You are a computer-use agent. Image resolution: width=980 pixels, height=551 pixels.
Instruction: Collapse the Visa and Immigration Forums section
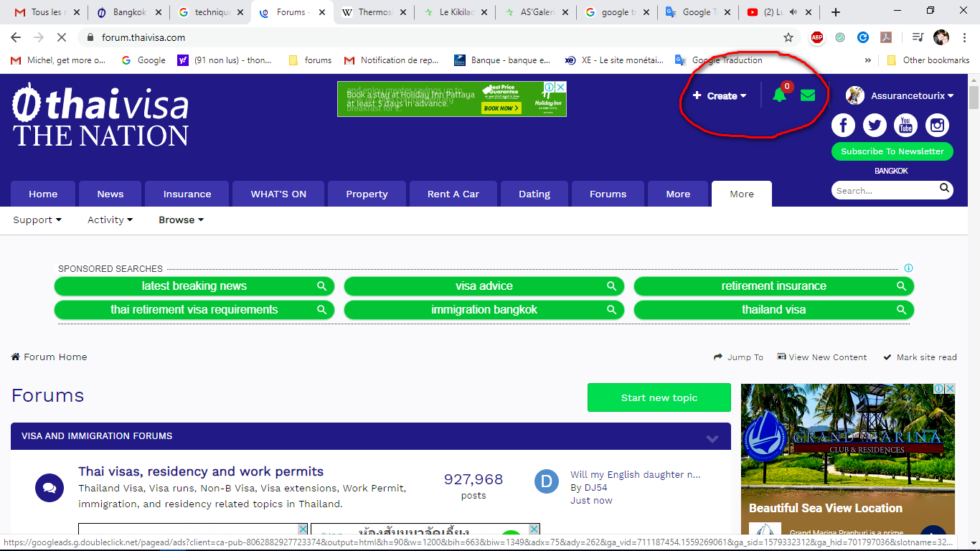712,438
